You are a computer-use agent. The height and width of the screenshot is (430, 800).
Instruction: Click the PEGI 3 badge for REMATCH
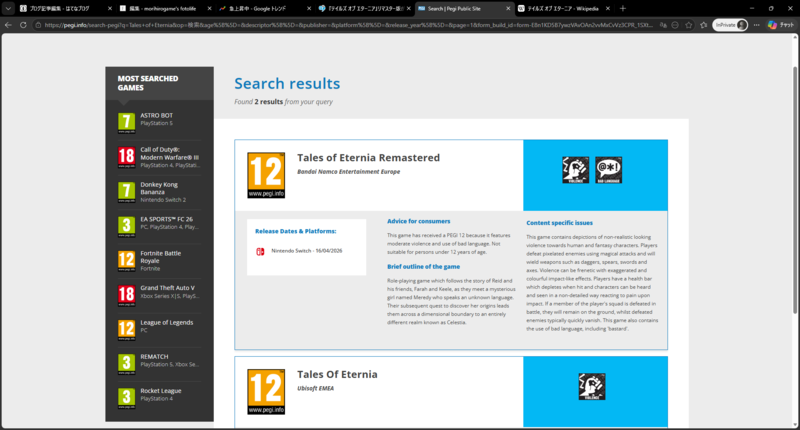coord(127,364)
